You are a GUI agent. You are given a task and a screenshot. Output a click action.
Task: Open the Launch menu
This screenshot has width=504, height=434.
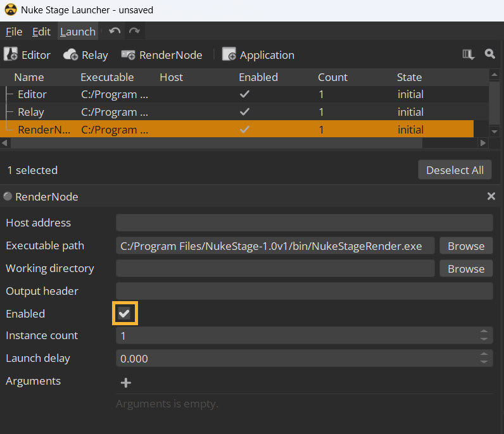tap(77, 32)
